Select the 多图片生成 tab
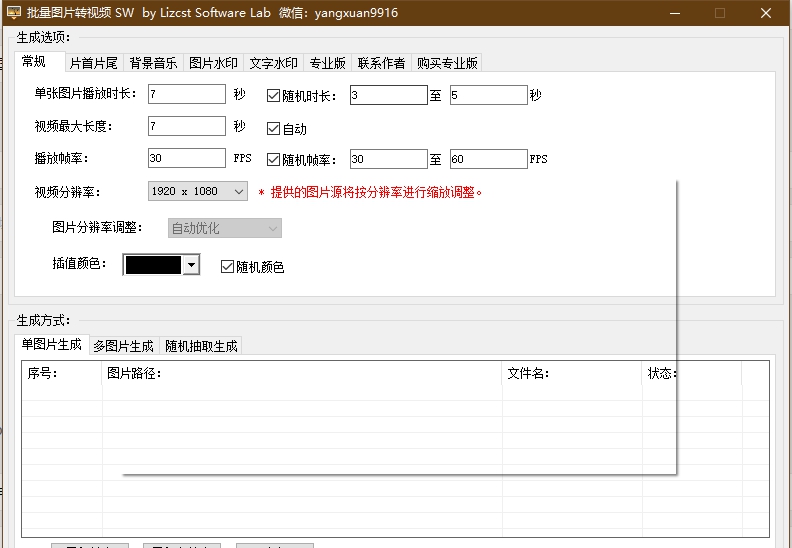Image resolution: width=792 pixels, height=548 pixels. (x=124, y=345)
